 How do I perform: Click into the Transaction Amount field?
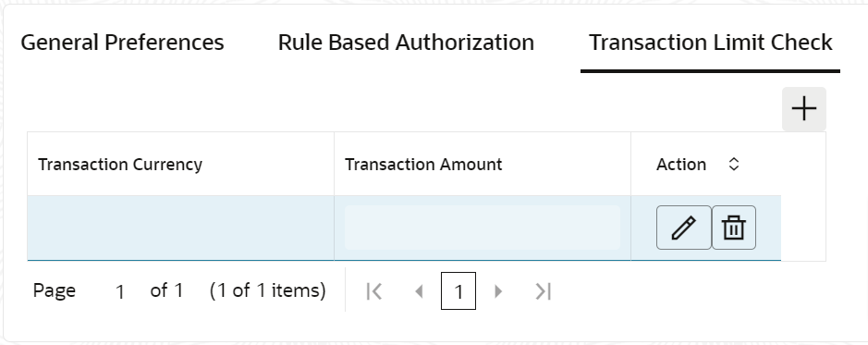[483, 228]
